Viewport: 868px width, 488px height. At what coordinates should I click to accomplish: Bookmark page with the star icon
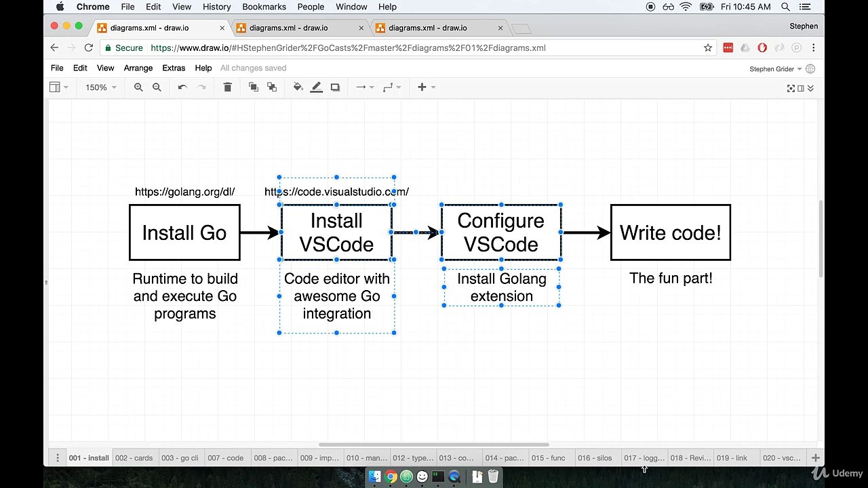[708, 48]
